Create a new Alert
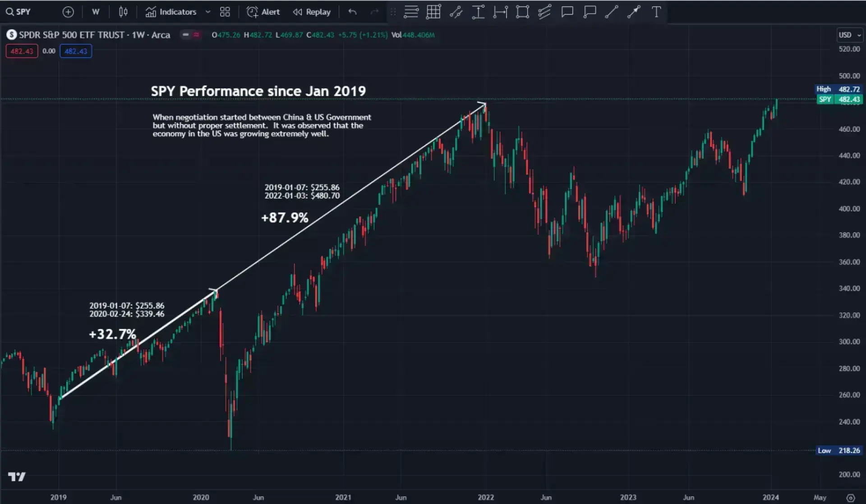This screenshot has height=504, width=866. coord(263,12)
